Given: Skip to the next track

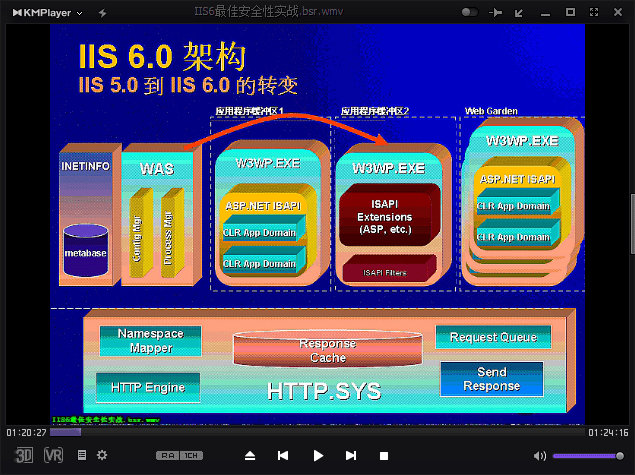Looking at the screenshot, I should point(351,456).
